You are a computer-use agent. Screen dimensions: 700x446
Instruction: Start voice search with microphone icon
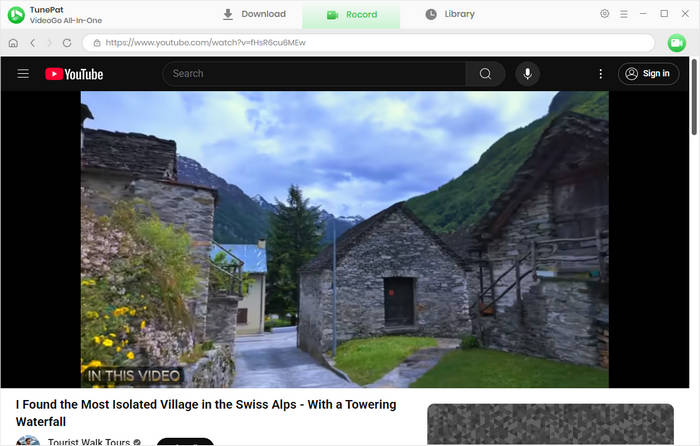tap(527, 74)
